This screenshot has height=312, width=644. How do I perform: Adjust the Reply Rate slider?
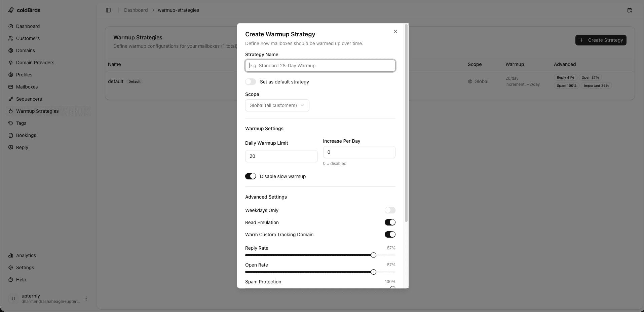click(374, 255)
